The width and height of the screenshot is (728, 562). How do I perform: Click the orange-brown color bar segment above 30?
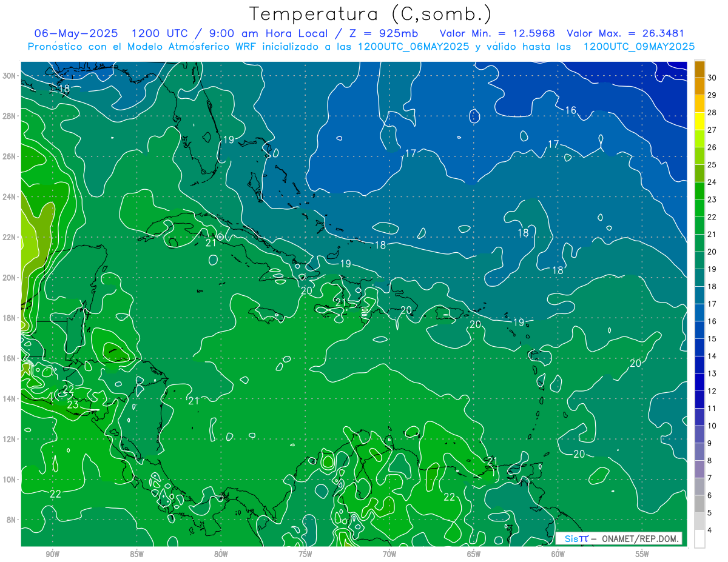point(699,69)
